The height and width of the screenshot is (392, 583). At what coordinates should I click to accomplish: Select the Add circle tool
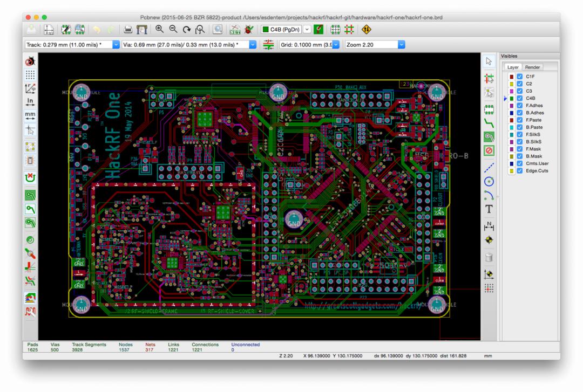489,181
